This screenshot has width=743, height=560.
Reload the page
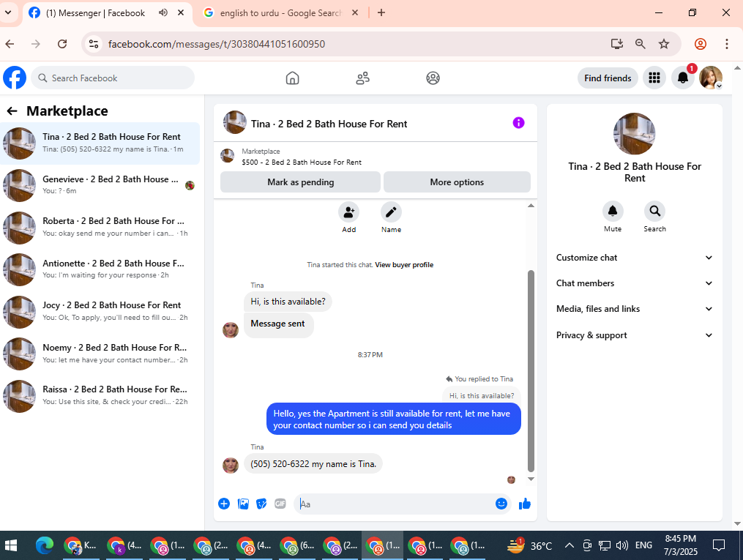click(x=62, y=44)
